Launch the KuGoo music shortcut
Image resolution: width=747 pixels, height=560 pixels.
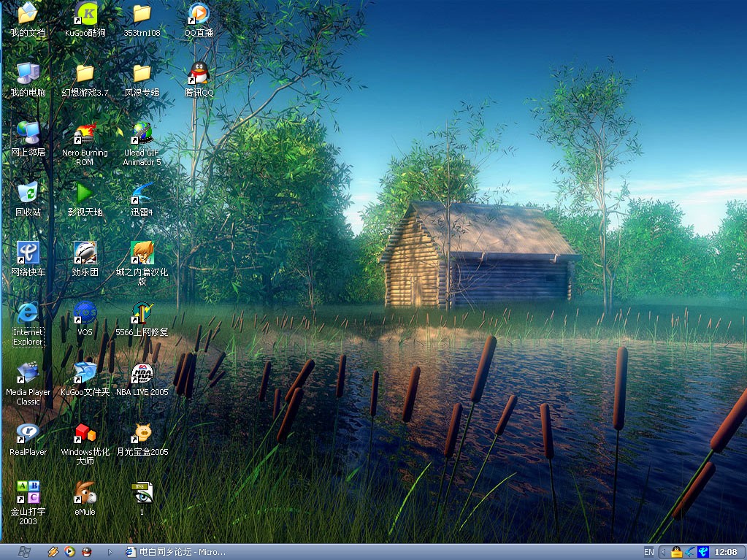(85, 14)
